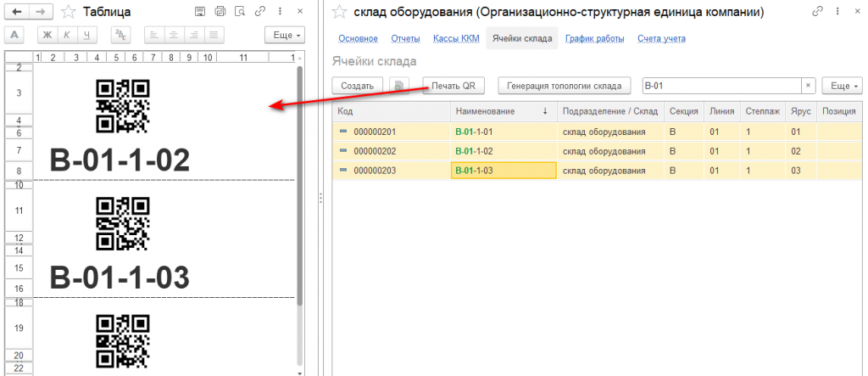Screen dimensions: 868x376
Task: Toggle bold formatting Ж
Action: coord(47,35)
